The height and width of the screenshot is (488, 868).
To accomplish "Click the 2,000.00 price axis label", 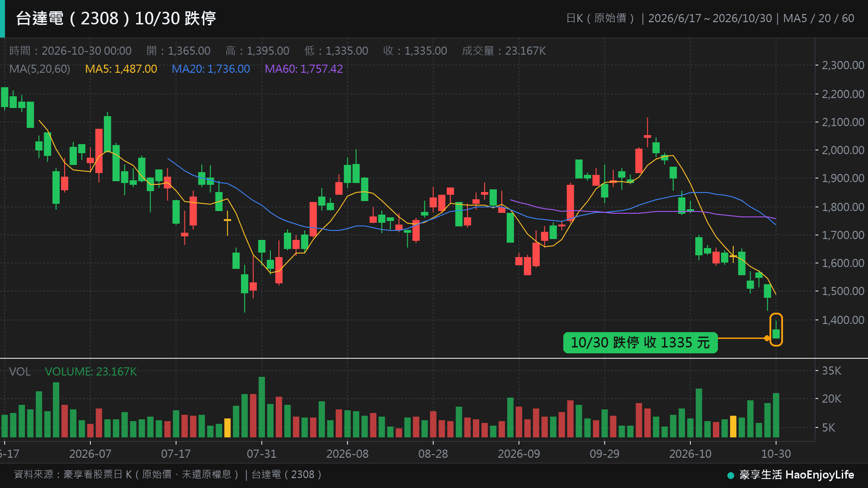I will pyautogui.click(x=843, y=150).
